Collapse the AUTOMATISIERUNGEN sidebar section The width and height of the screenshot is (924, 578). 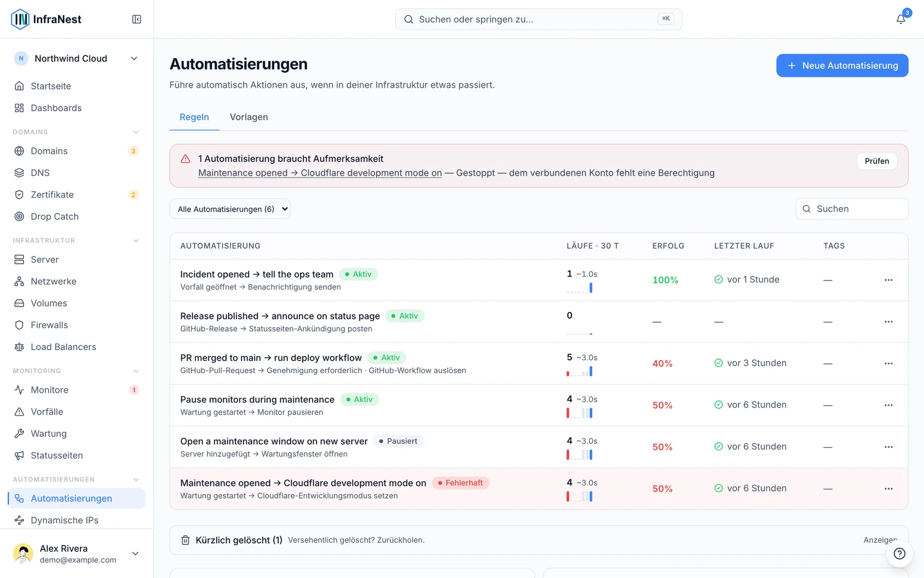tap(136, 479)
